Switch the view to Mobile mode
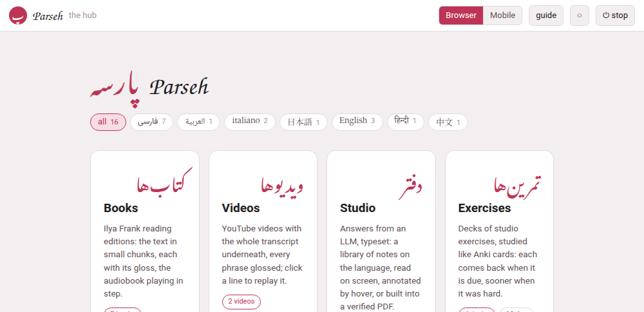Viewport: 644px width, 312px height. [503, 15]
